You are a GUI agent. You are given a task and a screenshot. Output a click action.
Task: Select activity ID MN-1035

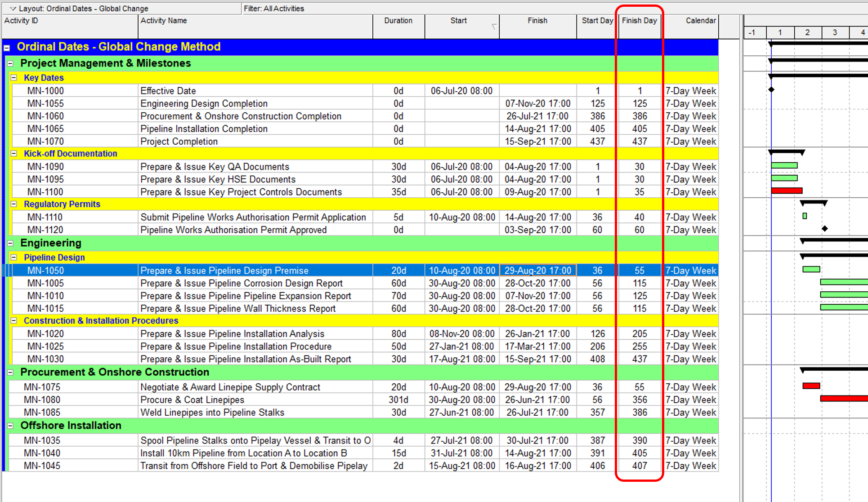coord(42,440)
